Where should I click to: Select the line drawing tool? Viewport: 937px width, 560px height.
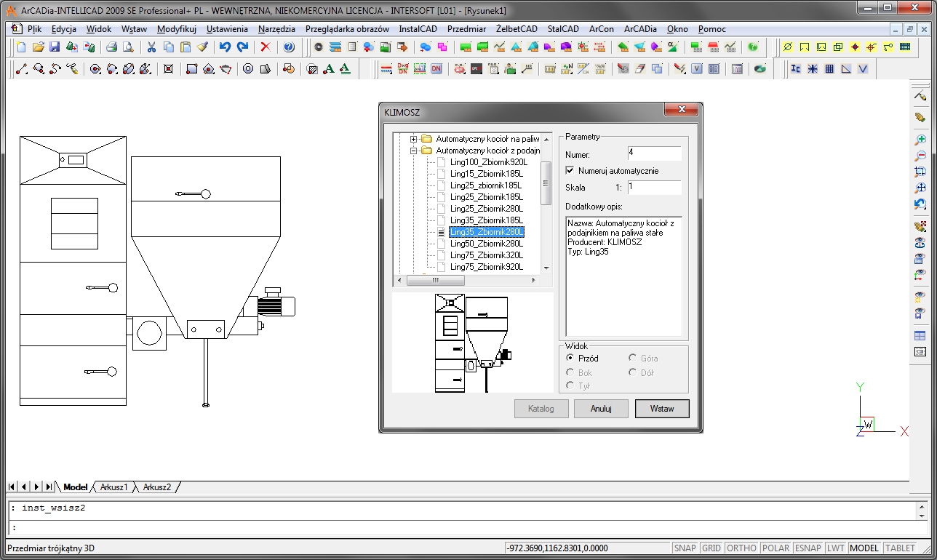[21, 69]
